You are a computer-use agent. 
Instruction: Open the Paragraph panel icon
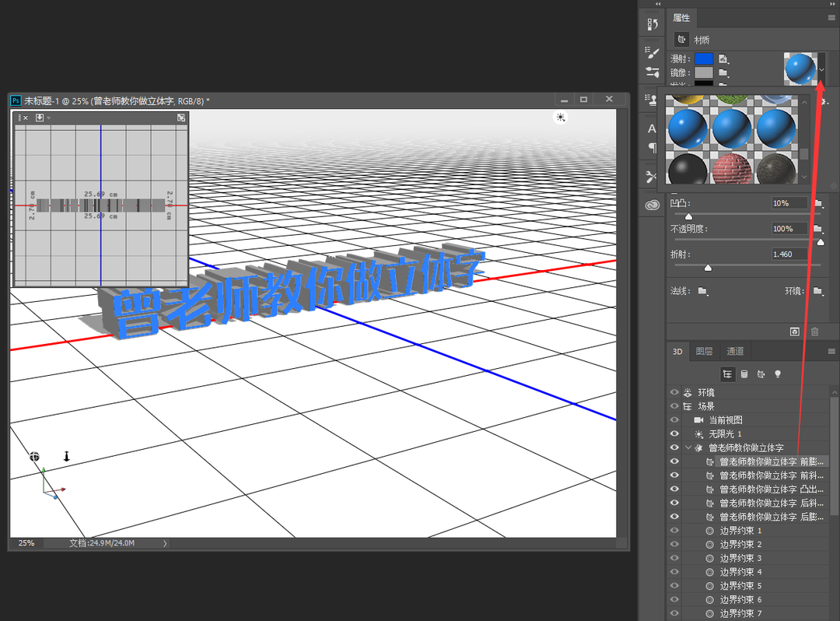click(652, 147)
